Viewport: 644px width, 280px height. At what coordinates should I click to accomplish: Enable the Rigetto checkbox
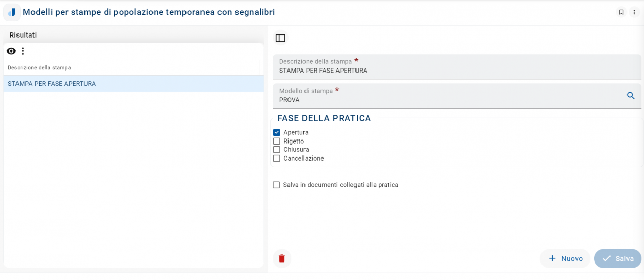277,141
